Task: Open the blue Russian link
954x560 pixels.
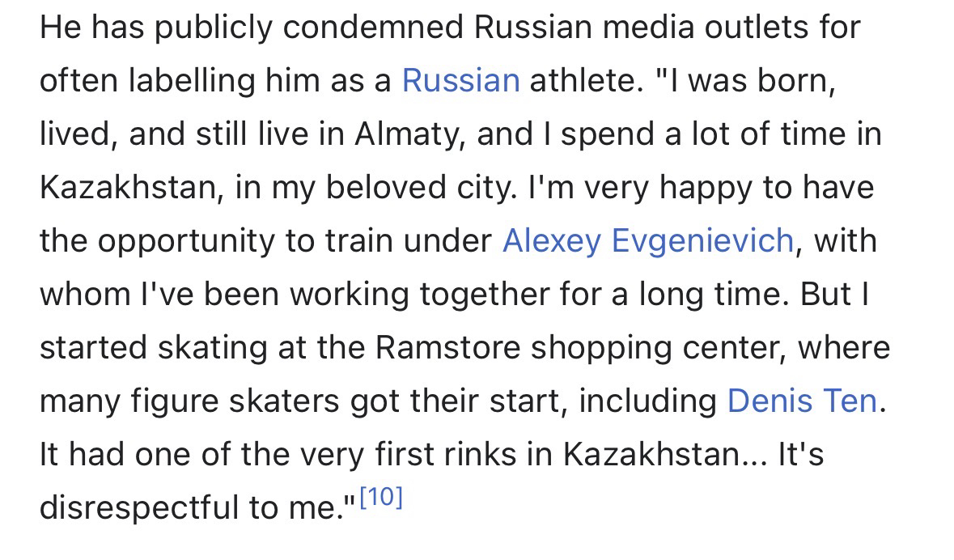Action: tap(460, 81)
